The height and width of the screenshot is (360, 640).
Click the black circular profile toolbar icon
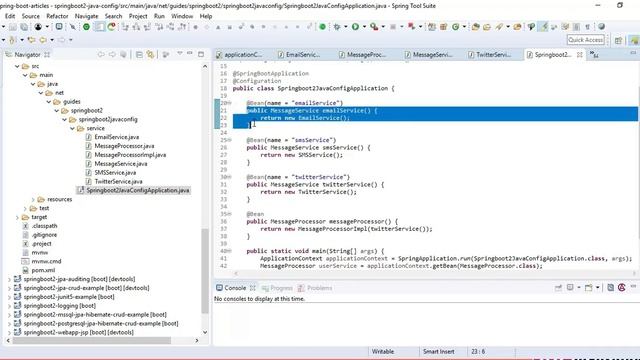pyautogui.click(x=38, y=27)
